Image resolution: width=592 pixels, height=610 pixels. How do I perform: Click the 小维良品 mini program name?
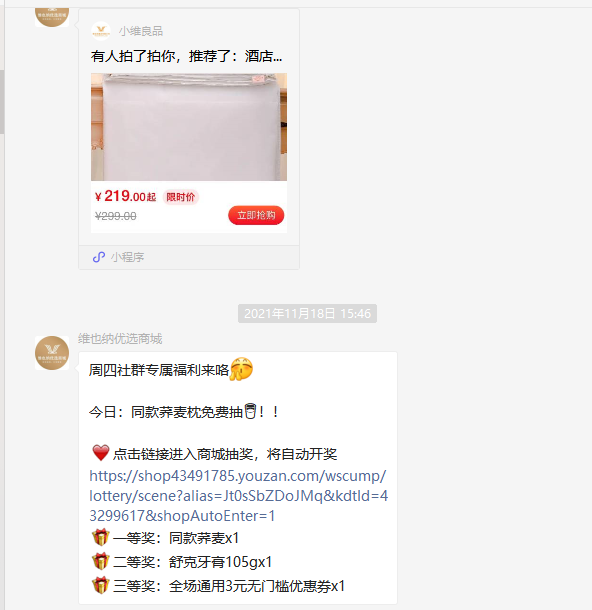[141, 31]
